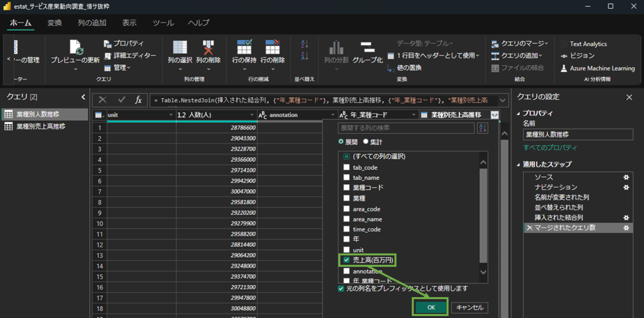Open Text Analytics
Image resolution: width=644 pixels, height=318 pixels.
coord(583,44)
